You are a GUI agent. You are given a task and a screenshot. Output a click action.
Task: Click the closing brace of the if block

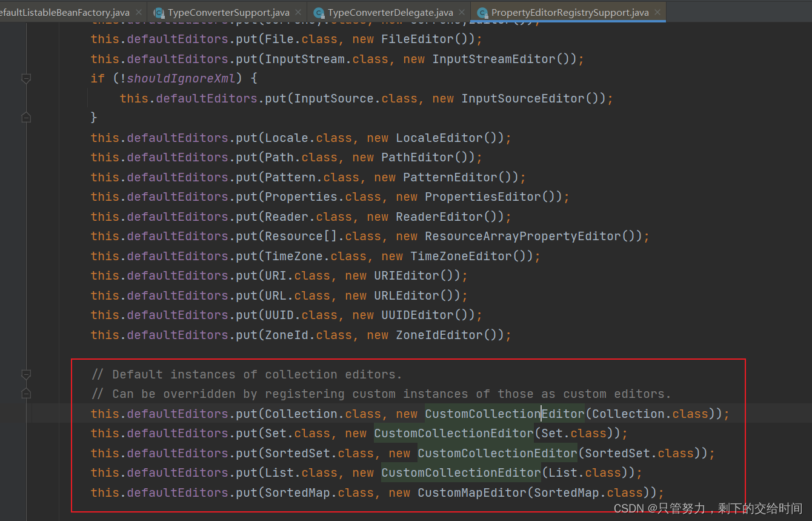pyautogui.click(x=94, y=117)
